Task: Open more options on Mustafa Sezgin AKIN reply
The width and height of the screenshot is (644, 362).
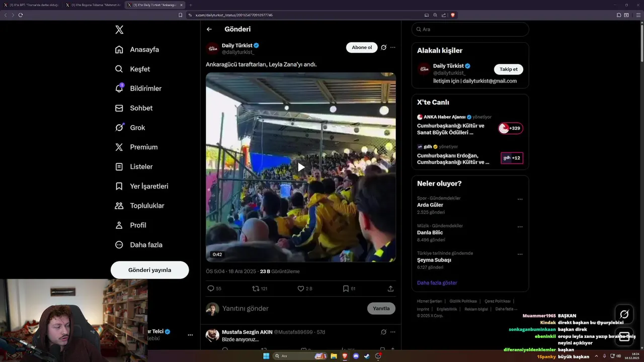Action: [393, 332]
